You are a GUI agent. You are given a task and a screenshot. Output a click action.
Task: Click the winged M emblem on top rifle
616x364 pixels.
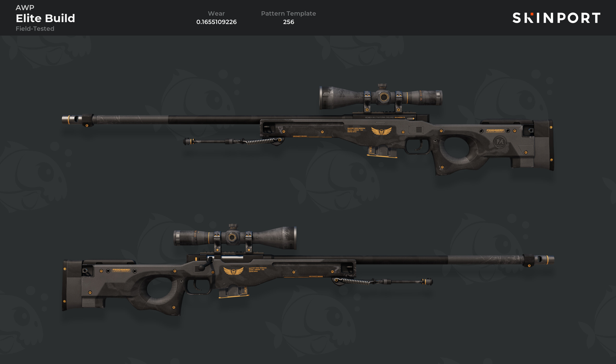click(381, 131)
